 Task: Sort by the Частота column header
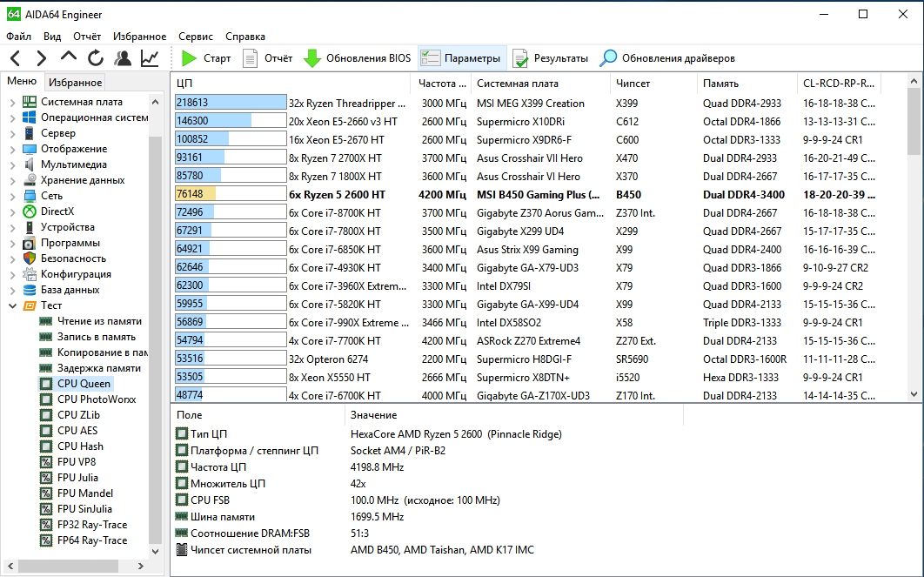[442, 84]
